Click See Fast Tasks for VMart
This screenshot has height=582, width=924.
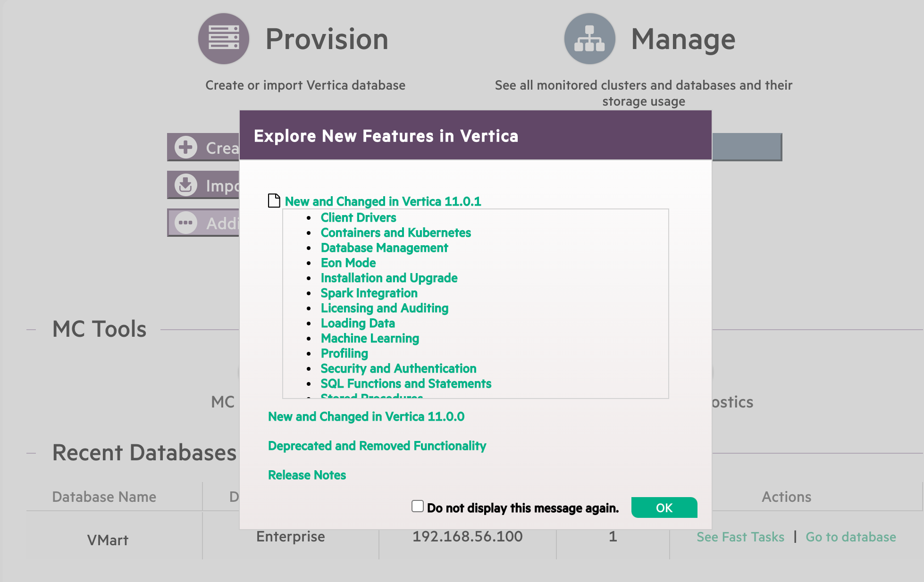tap(740, 537)
